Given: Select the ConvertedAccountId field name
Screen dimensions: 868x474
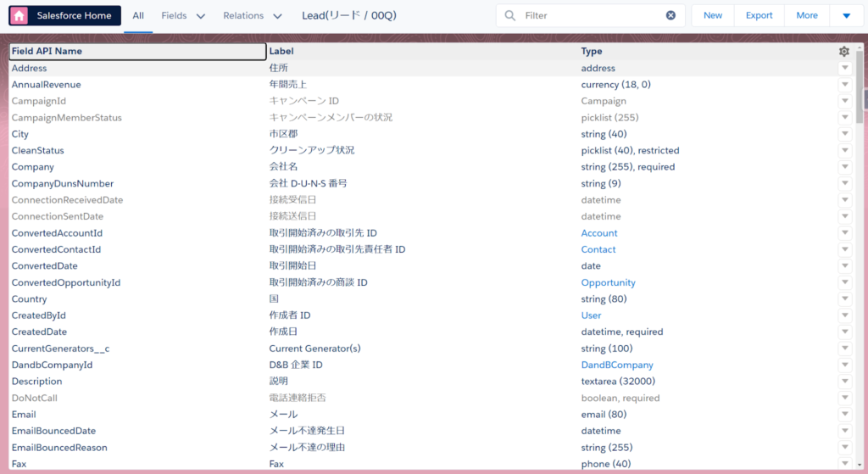Looking at the screenshot, I should click(57, 233).
